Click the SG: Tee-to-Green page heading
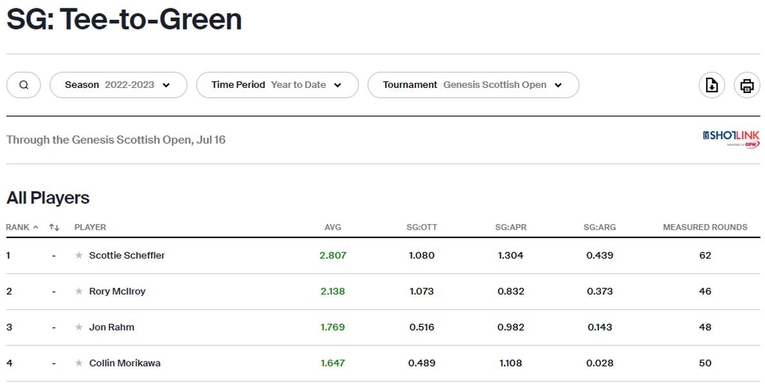This screenshot has width=765, height=387. [124, 19]
